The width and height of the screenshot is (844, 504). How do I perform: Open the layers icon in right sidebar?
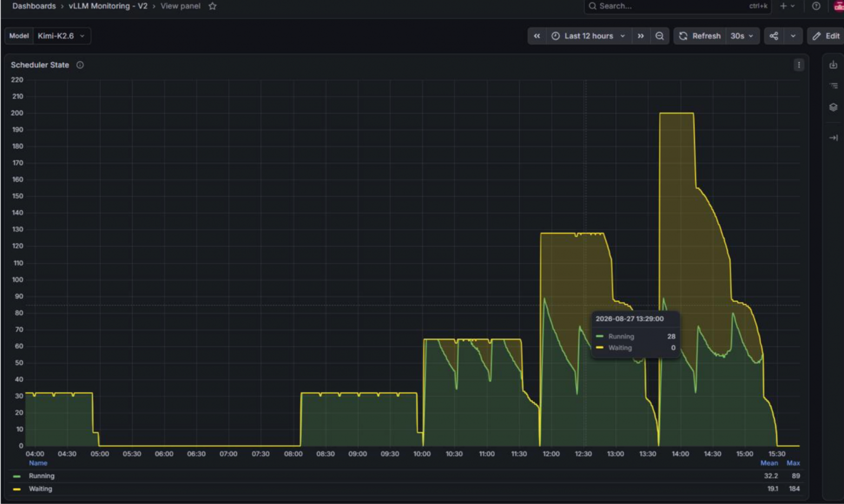pyautogui.click(x=833, y=107)
